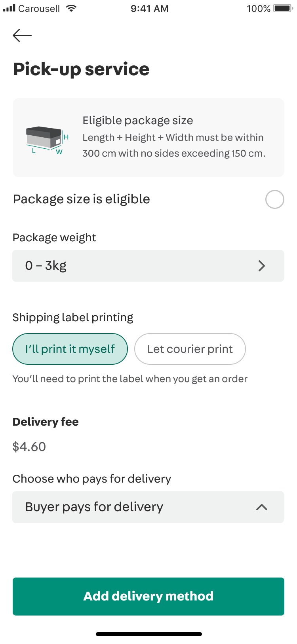
Task: Tap the home indicator bar at bottom
Action: coord(148,634)
